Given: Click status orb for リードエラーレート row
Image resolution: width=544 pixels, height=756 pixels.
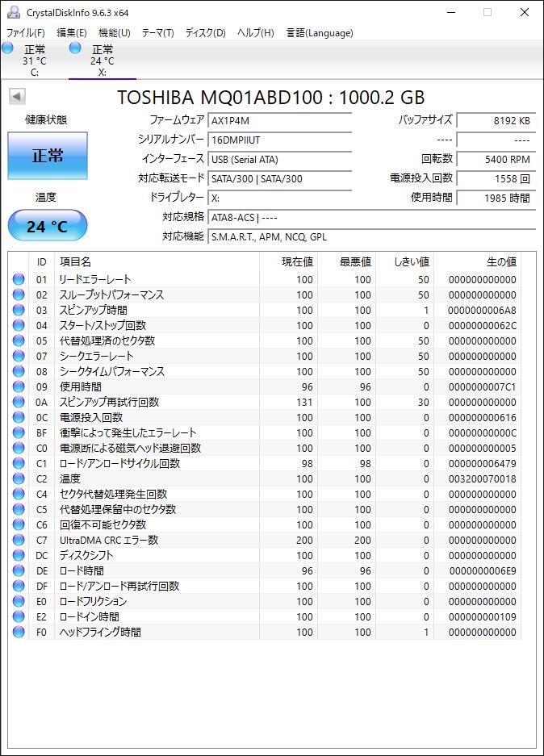Looking at the screenshot, I should click(19, 279).
